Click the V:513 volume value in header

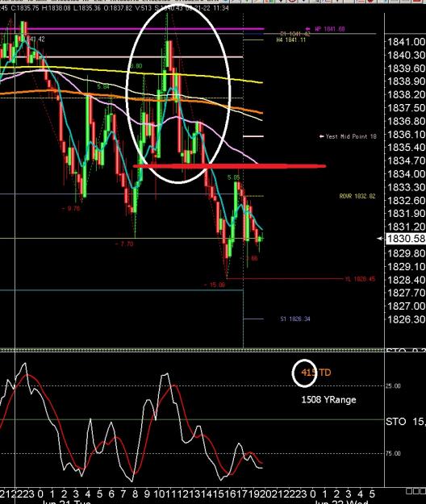coord(144,8)
